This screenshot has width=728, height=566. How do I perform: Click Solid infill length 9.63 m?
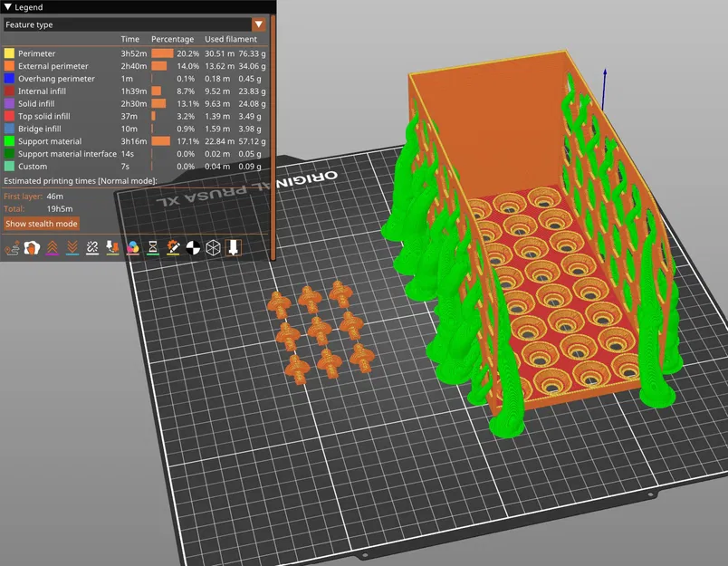pyautogui.click(x=217, y=103)
